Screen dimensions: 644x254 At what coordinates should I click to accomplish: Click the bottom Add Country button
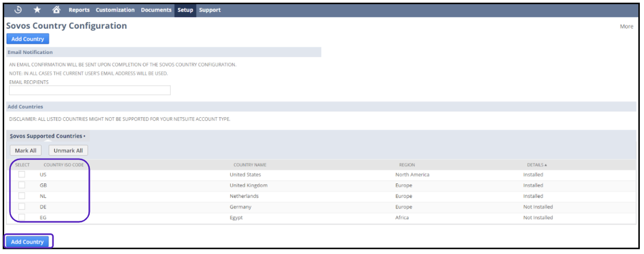pos(28,242)
